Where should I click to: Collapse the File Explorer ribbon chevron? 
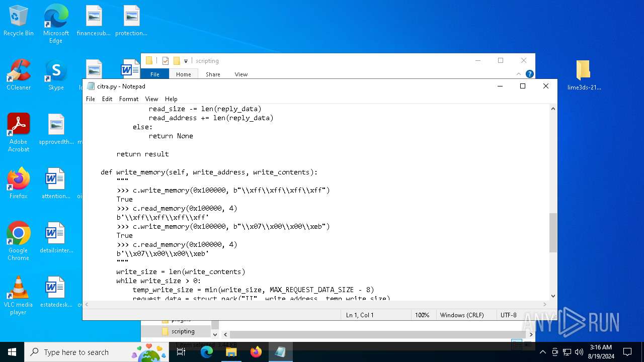click(x=519, y=74)
